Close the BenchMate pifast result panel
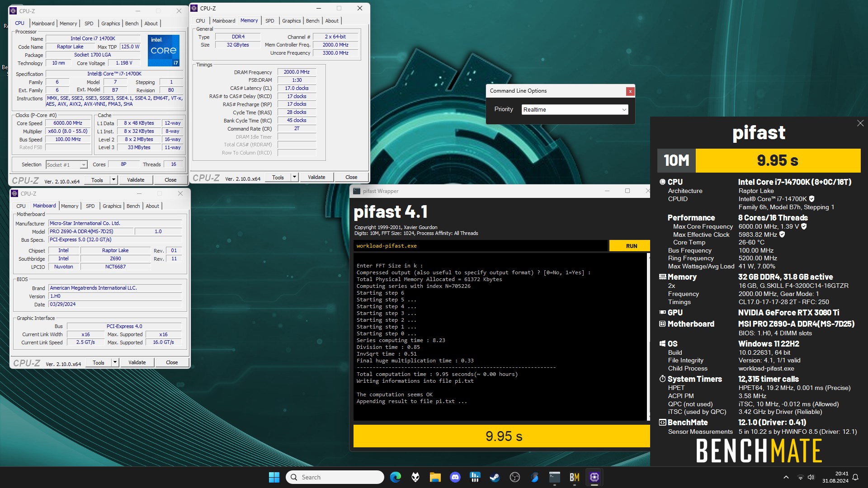 coord(860,123)
